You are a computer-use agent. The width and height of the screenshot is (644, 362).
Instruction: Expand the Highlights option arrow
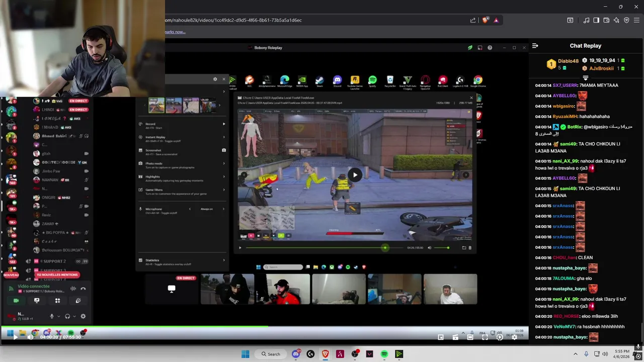point(224,177)
